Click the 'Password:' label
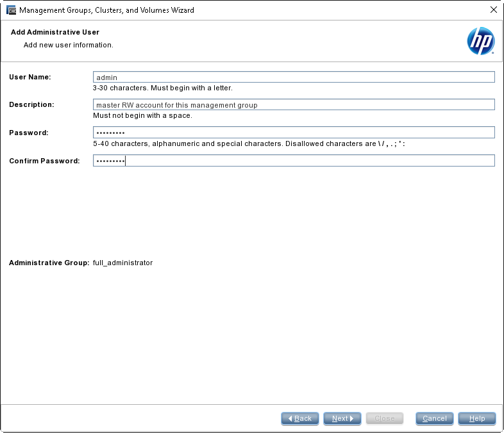 point(29,133)
